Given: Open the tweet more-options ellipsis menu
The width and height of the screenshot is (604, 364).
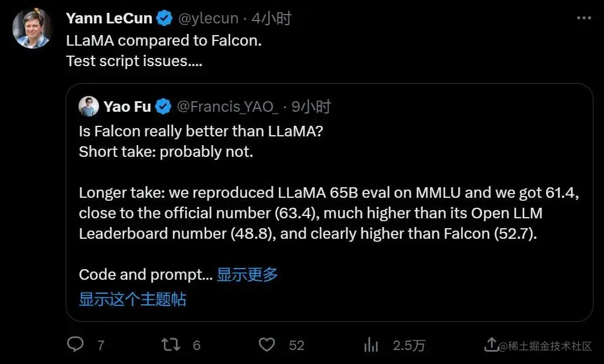Looking at the screenshot, I should [x=584, y=18].
